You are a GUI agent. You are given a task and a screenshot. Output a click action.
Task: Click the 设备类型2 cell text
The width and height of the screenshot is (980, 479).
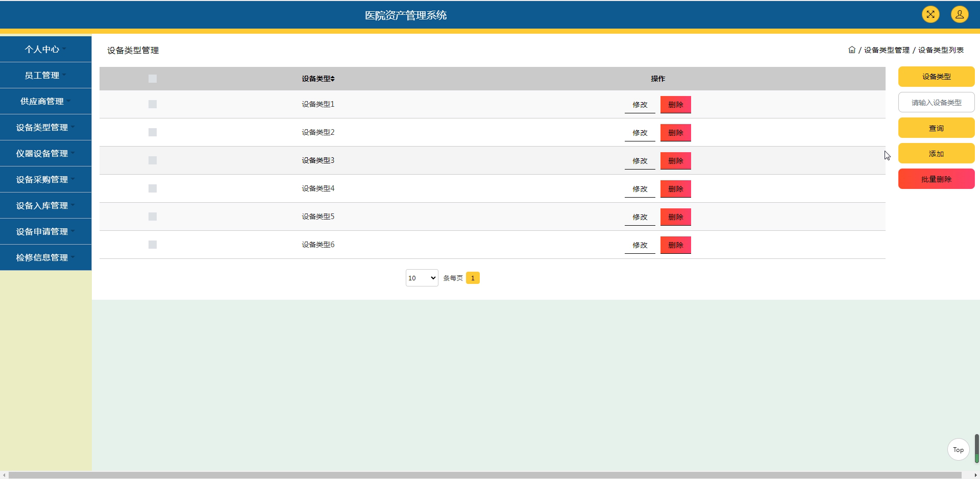318,132
